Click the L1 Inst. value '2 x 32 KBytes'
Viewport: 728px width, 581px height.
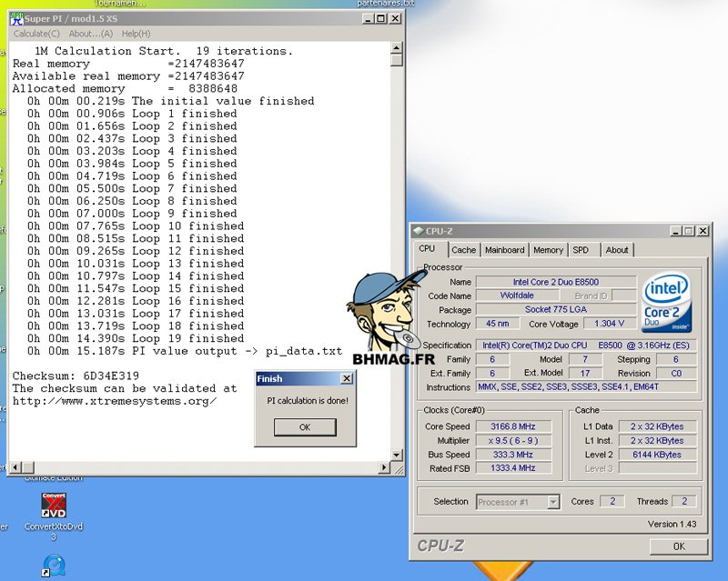pos(657,440)
